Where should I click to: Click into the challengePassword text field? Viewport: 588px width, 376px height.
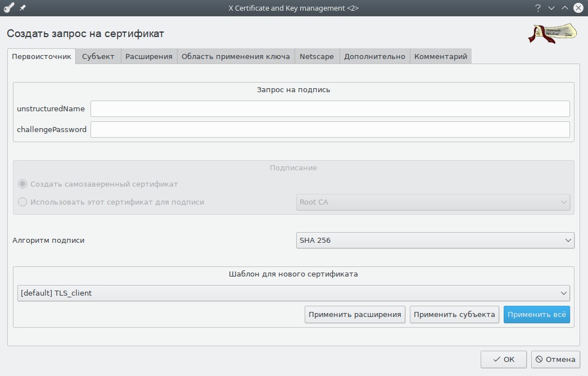click(x=330, y=129)
